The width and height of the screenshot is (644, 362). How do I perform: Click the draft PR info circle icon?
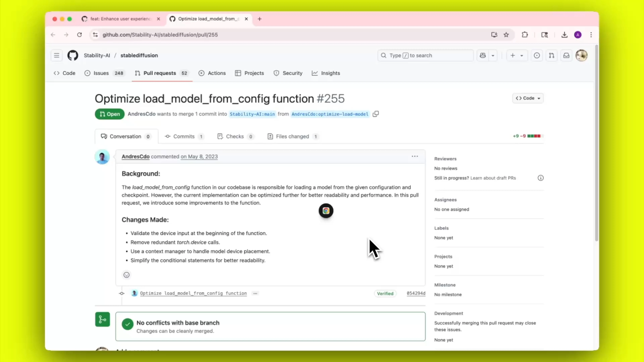541,178
